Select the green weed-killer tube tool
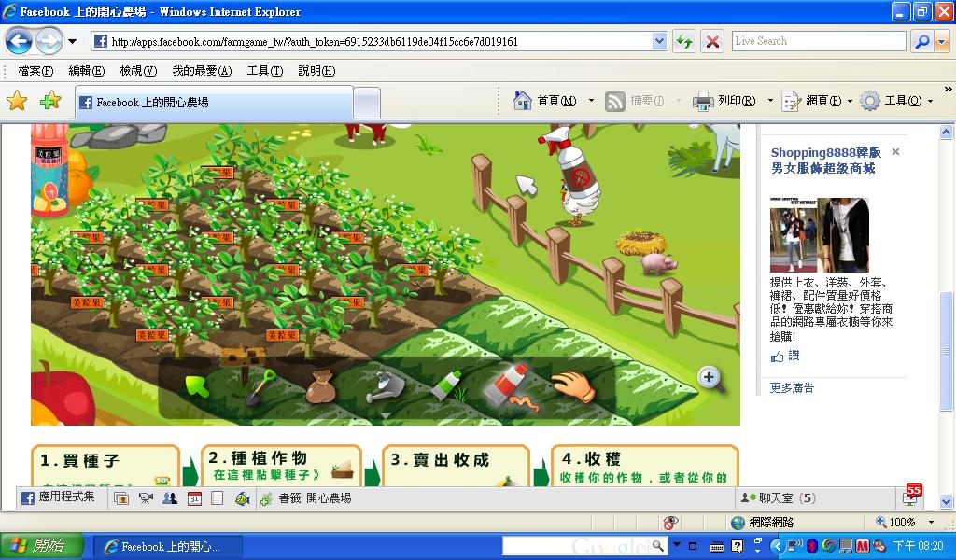Image resolution: width=956 pixels, height=560 pixels. 447,385
